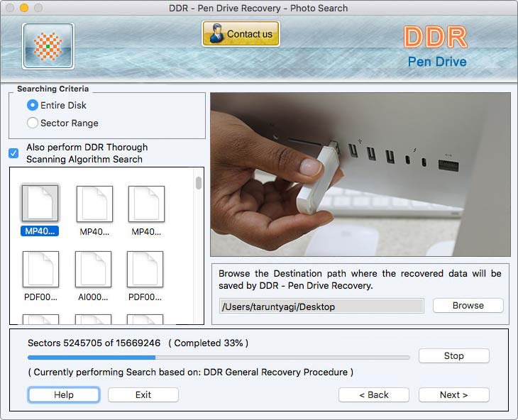Select the PDF00 file left of AI000
Viewport: 518px width, 420px height.
(40, 269)
